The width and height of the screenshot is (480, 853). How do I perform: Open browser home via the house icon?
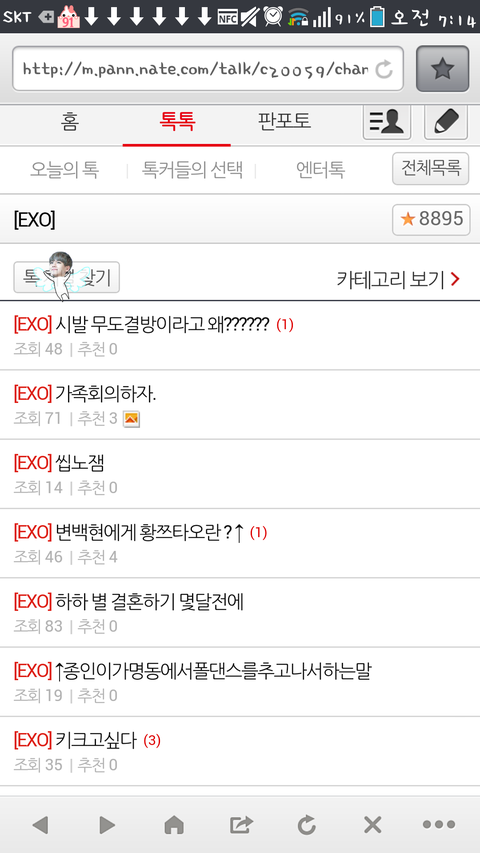174,825
